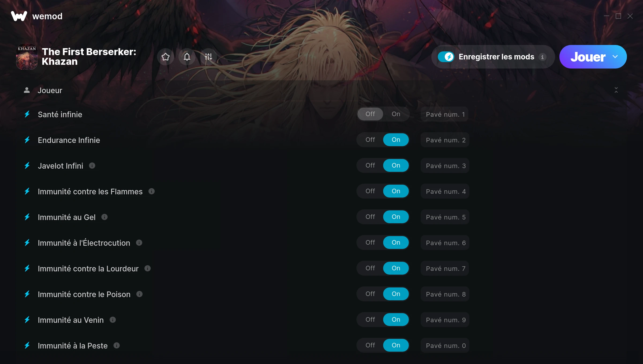
Task: Change the Pavé num. 7 hotkey
Action: click(x=445, y=268)
